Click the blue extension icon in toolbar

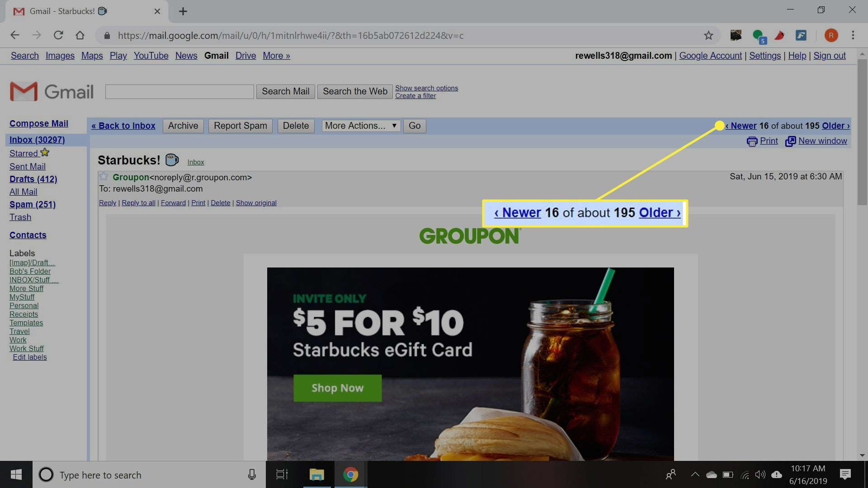pyautogui.click(x=801, y=35)
